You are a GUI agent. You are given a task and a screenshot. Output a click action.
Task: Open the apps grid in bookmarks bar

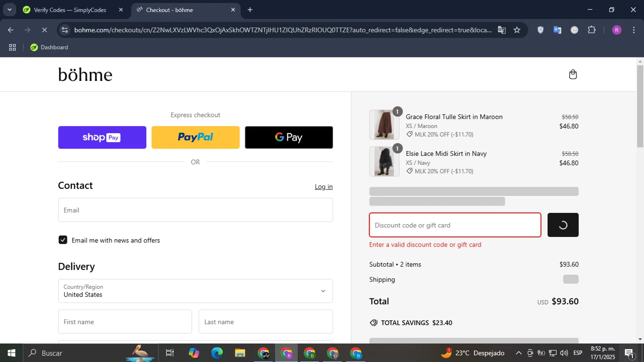click(x=12, y=47)
